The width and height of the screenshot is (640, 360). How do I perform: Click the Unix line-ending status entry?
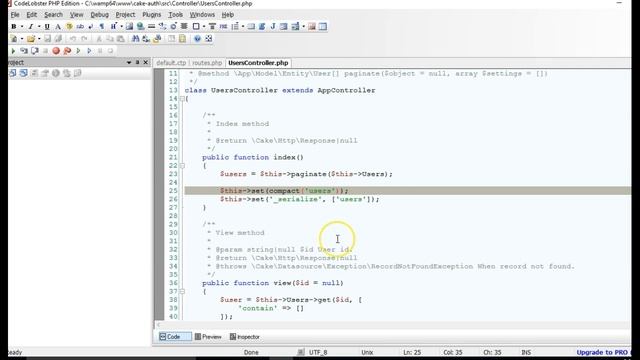[x=367, y=352]
